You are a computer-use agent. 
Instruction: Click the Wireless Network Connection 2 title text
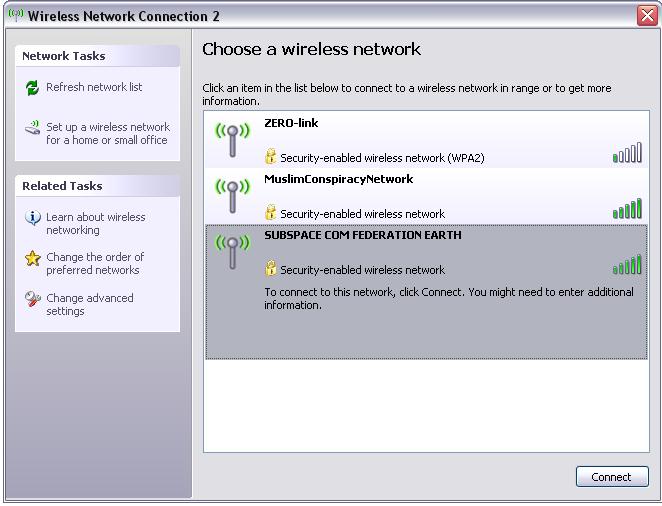point(124,16)
